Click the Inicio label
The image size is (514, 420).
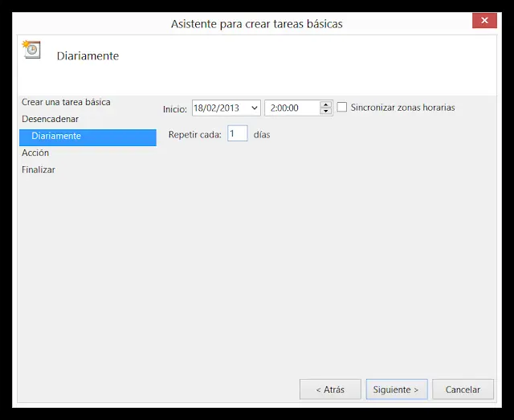click(x=175, y=109)
